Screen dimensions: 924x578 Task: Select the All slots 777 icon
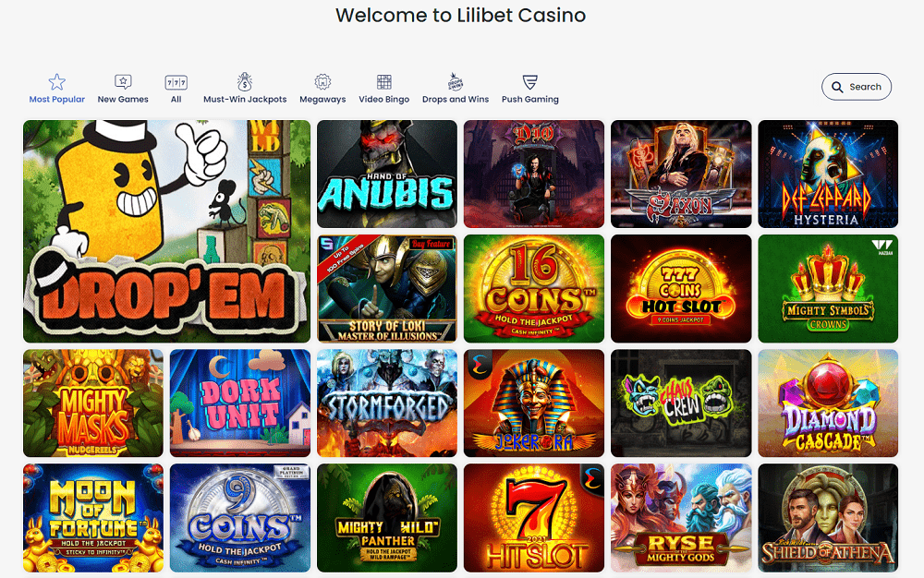176,82
